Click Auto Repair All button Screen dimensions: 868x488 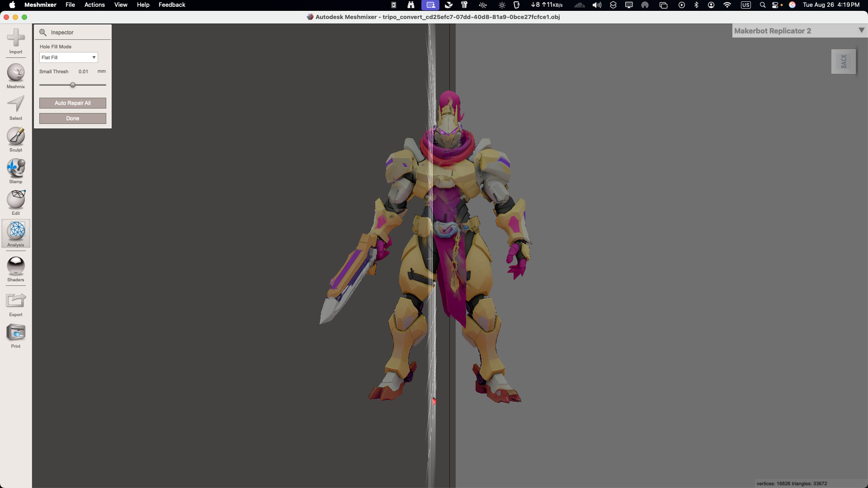pos(73,103)
